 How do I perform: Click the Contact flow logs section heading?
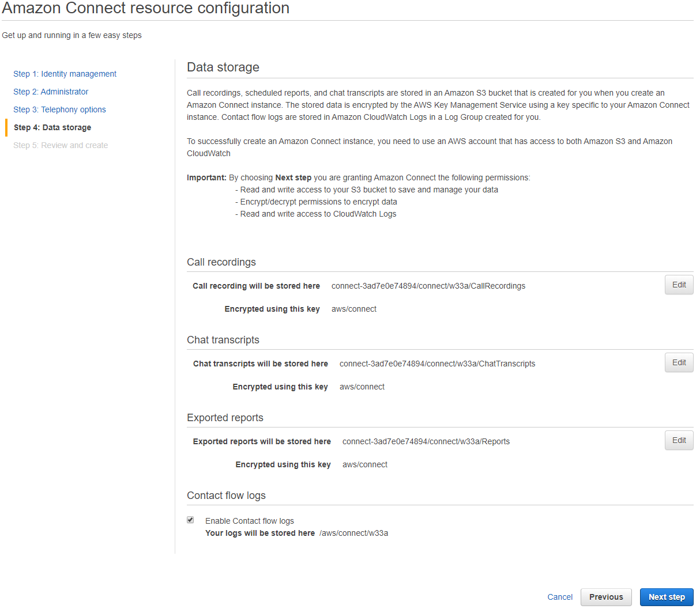(x=226, y=495)
